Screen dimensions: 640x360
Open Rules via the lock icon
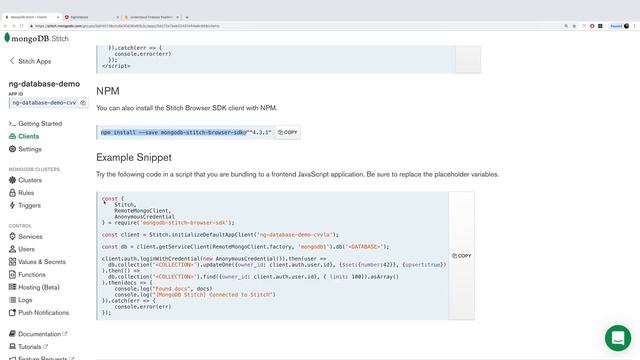(x=12, y=193)
